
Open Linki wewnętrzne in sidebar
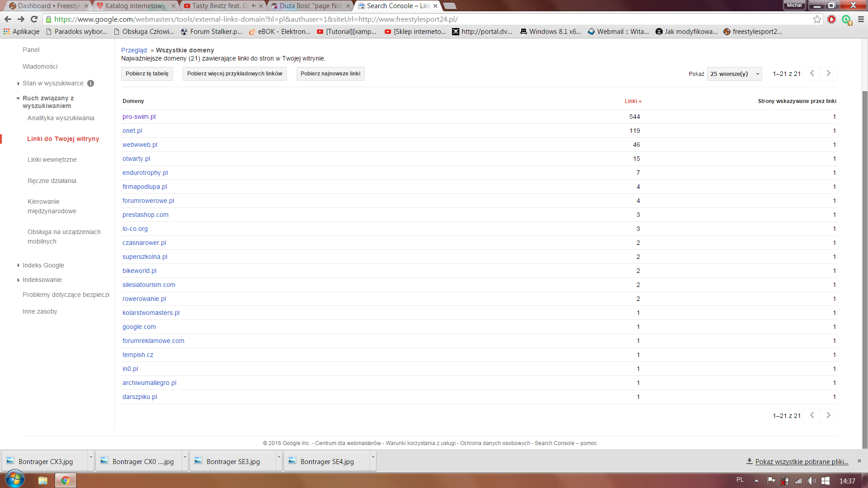[52, 160]
